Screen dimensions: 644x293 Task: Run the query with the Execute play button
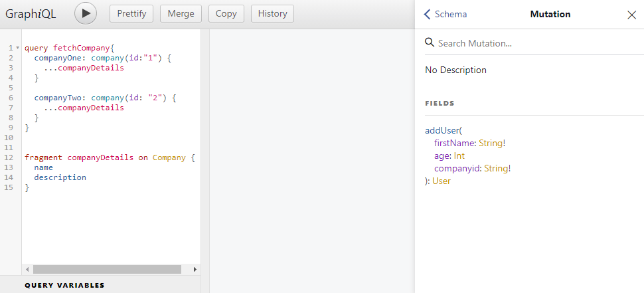(x=86, y=14)
